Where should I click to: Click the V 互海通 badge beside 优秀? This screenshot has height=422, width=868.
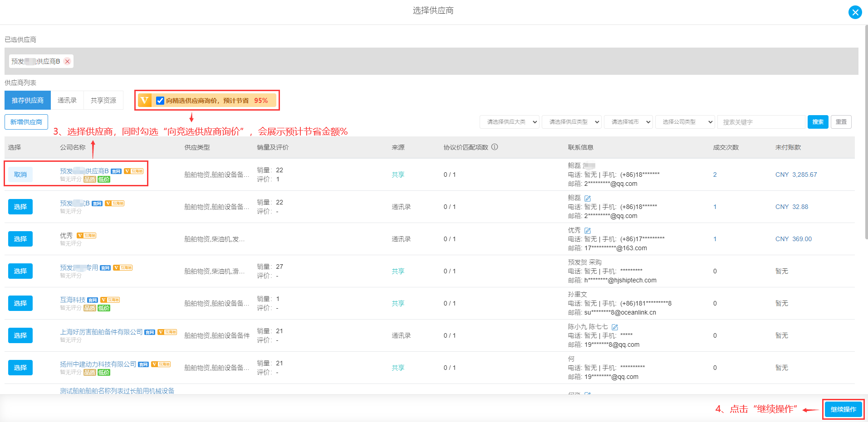(86, 235)
